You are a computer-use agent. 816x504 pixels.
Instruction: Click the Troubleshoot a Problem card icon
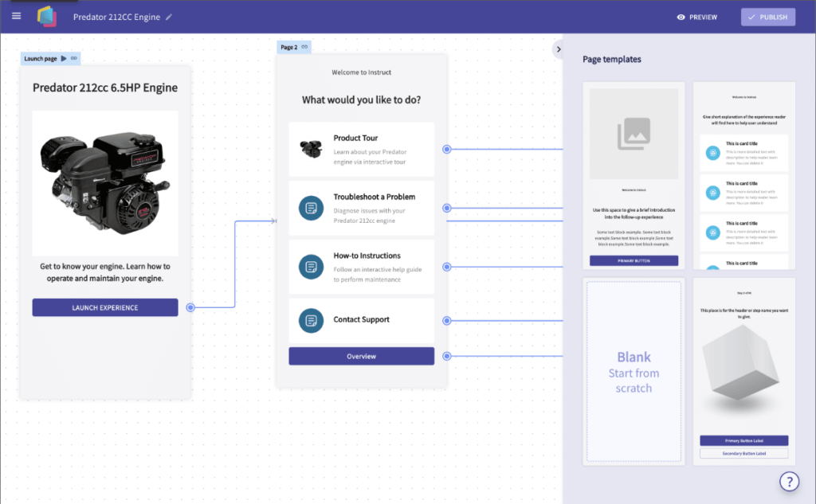click(x=312, y=208)
